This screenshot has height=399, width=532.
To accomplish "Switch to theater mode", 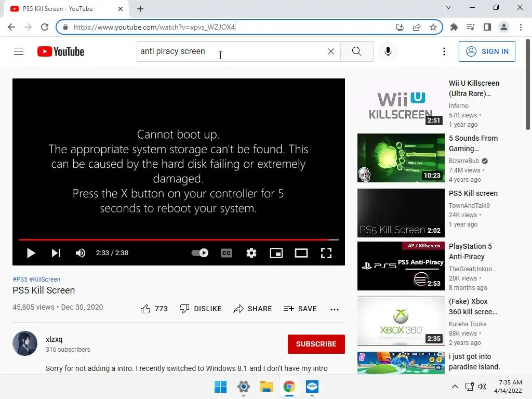I will click(x=301, y=253).
